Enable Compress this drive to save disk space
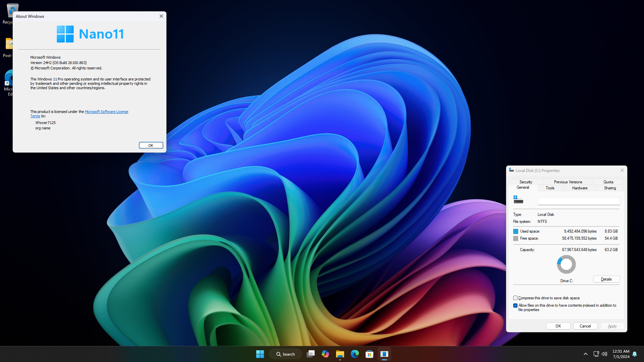Image resolution: width=644 pixels, height=362 pixels. (515, 298)
